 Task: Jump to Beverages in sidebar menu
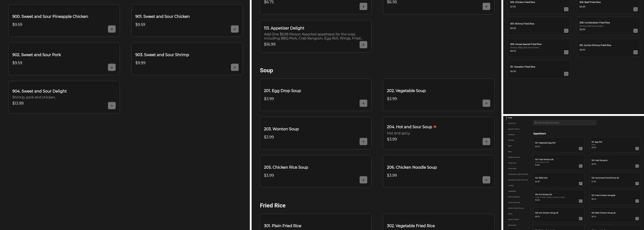(x=512, y=225)
